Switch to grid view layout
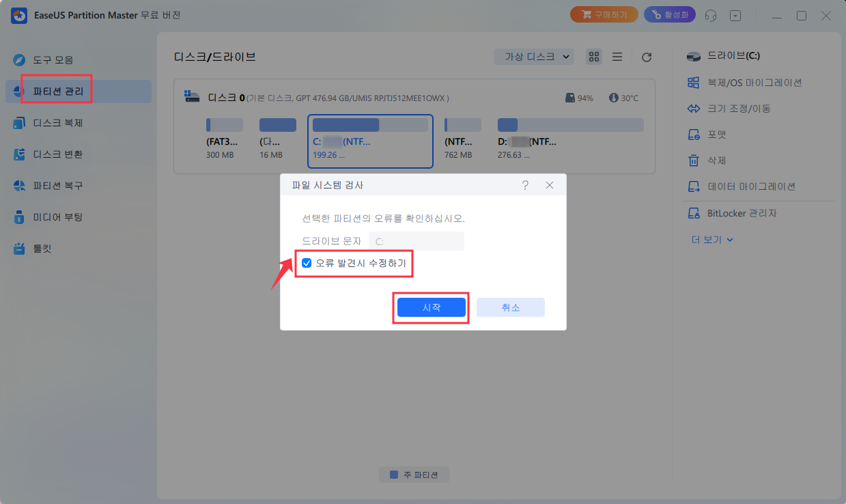Image resolution: width=846 pixels, height=504 pixels. (593, 57)
